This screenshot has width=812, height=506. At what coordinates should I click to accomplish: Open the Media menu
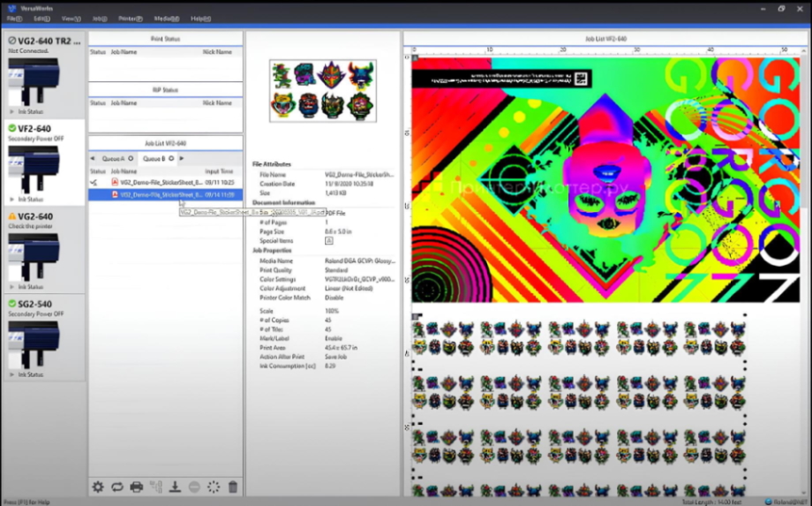[x=166, y=18]
